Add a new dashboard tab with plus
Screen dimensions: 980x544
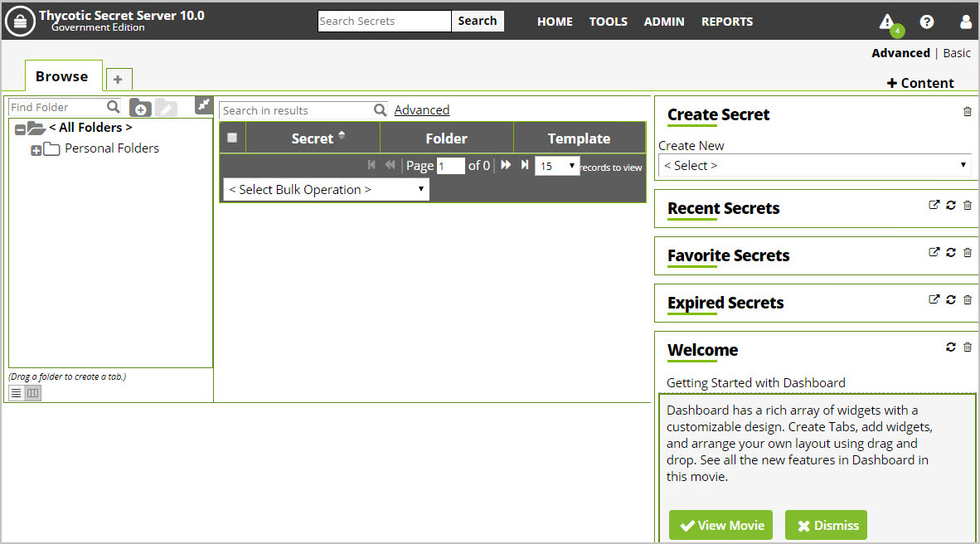tap(118, 80)
